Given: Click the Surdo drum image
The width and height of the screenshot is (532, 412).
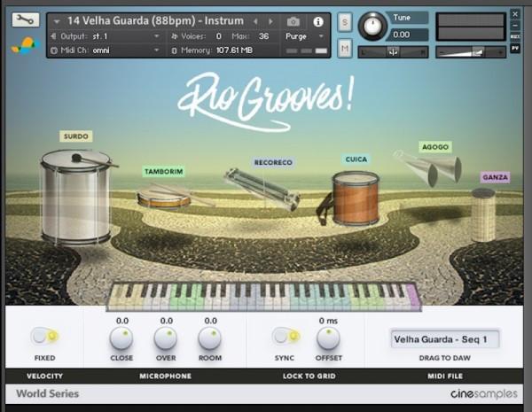Looking at the screenshot, I should pos(76,198).
